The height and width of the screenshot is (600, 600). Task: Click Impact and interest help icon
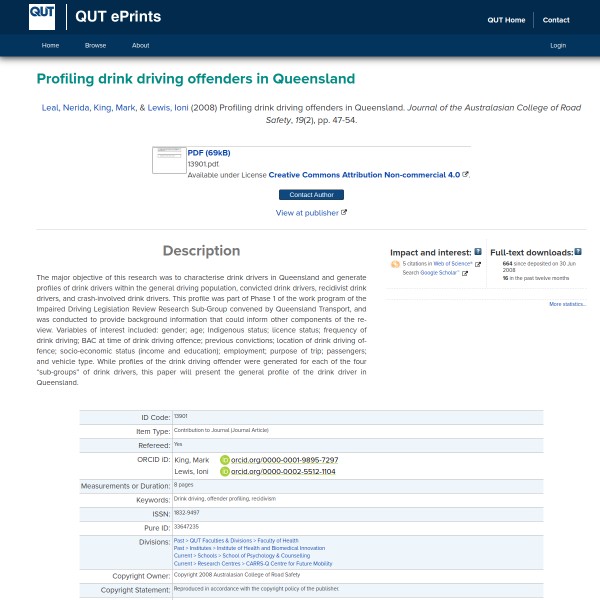point(478,252)
